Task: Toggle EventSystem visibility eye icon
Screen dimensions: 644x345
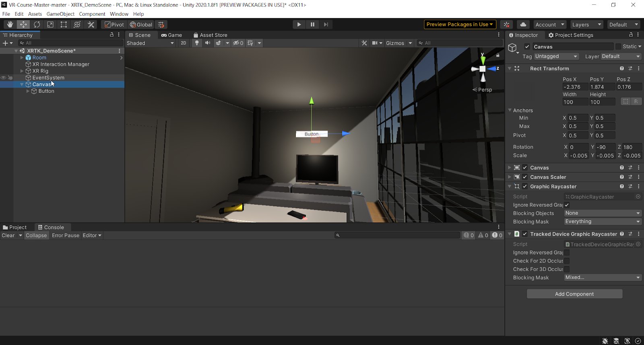Action: pos(4,78)
